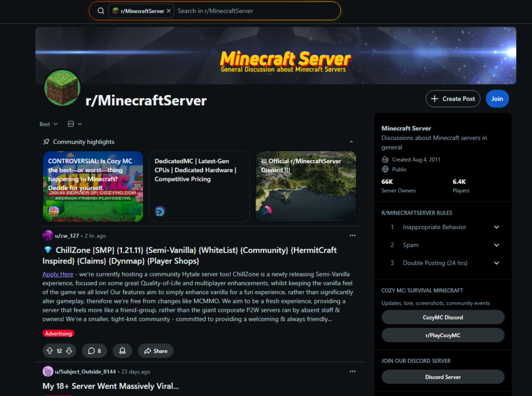Image resolution: width=532 pixels, height=396 pixels.
Task: Click the cake day created icon
Action: point(385,160)
